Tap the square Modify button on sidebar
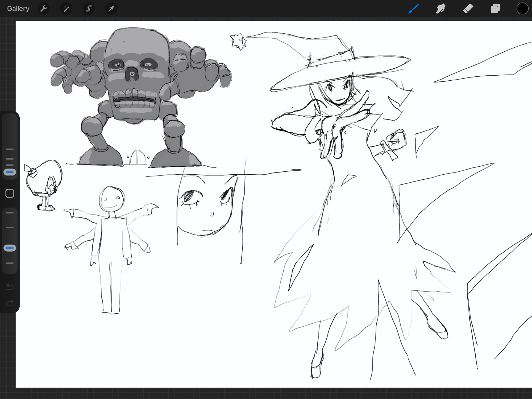 click(x=10, y=194)
